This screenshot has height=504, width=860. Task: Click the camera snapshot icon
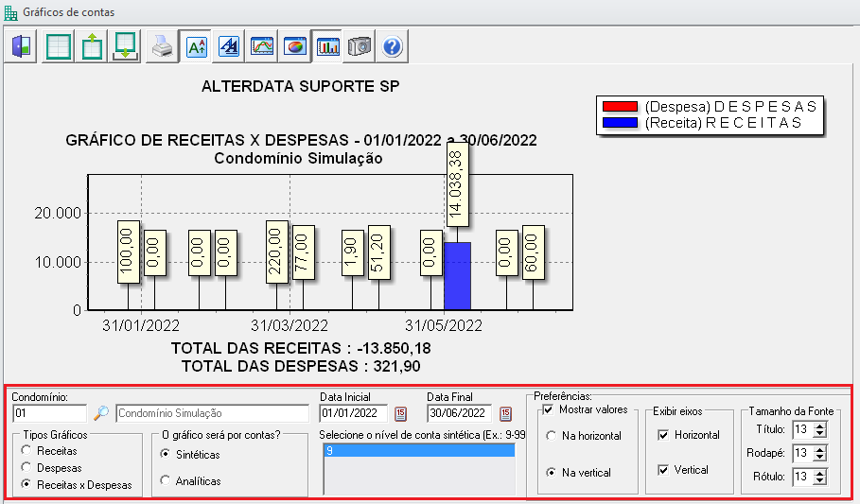pos(360,46)
